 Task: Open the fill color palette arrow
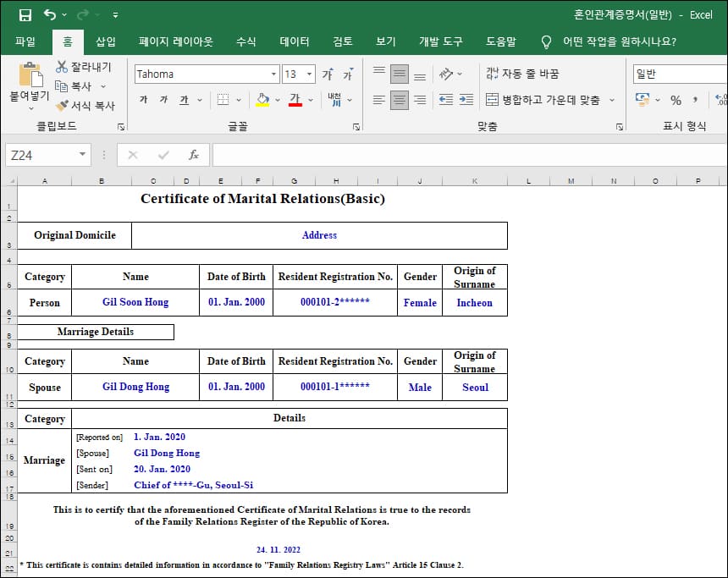click(x=278, y=100)
